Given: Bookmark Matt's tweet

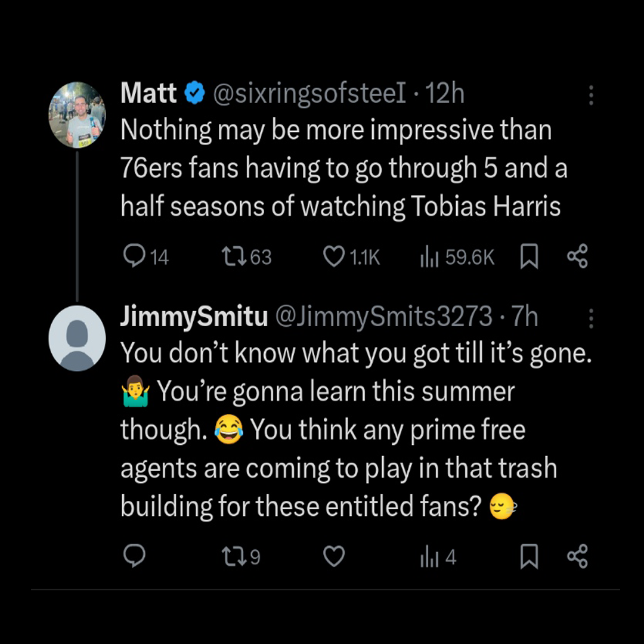Looking at the screenshot, I should [x=529, y=257].
